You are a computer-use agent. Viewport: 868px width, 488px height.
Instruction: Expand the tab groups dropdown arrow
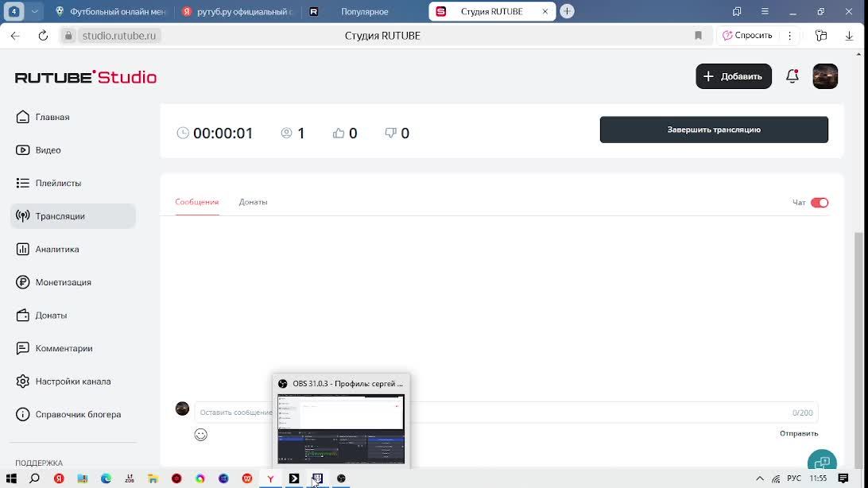tap(34, 11)
